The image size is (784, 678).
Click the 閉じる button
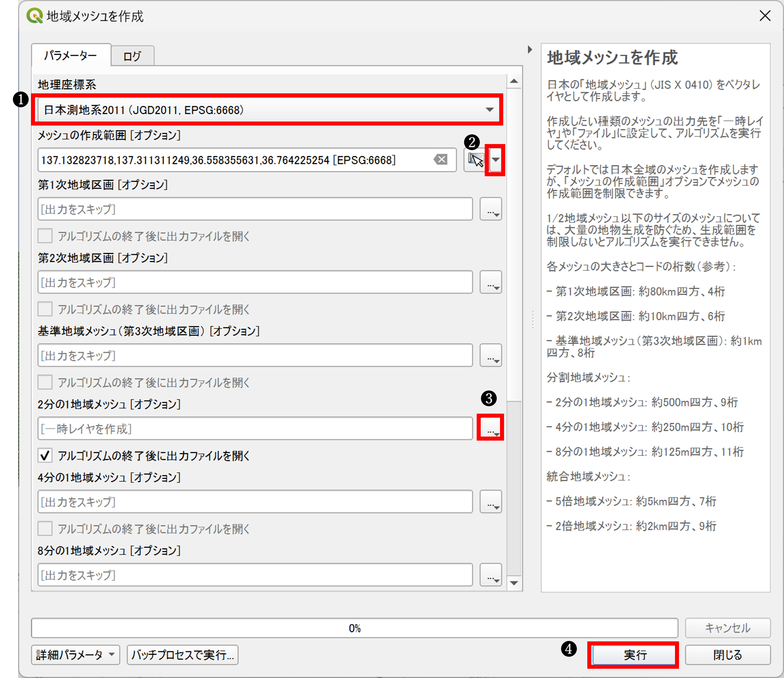coord(727,655)
